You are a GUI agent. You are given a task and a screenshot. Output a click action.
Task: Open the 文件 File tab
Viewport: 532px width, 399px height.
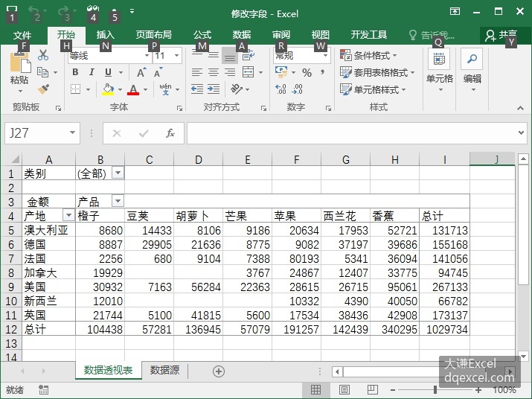22,35
